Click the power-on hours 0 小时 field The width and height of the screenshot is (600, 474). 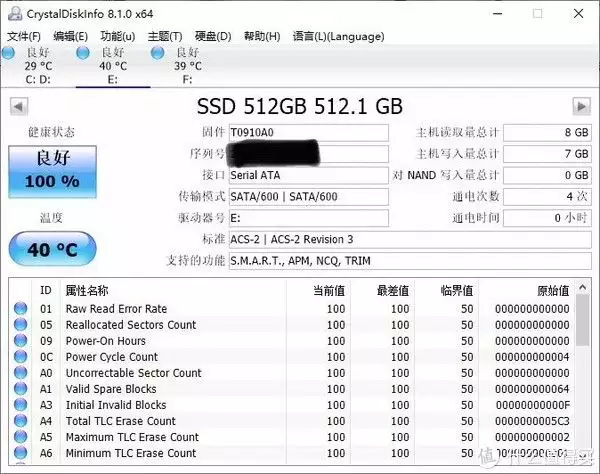547,218
